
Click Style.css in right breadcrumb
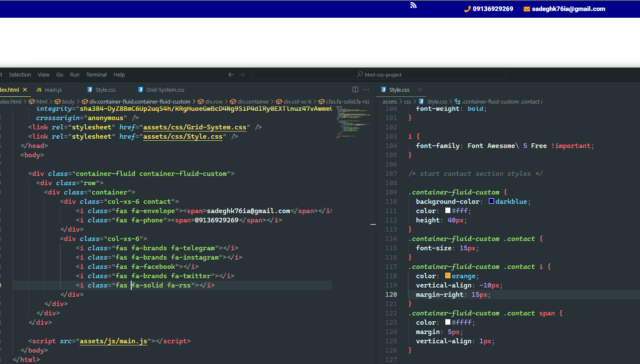(x=433, y=102)
